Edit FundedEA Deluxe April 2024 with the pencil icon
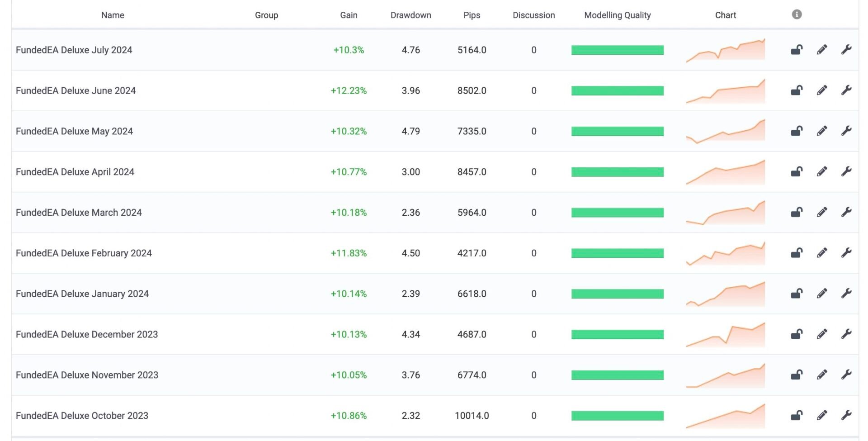 (822, 171)
